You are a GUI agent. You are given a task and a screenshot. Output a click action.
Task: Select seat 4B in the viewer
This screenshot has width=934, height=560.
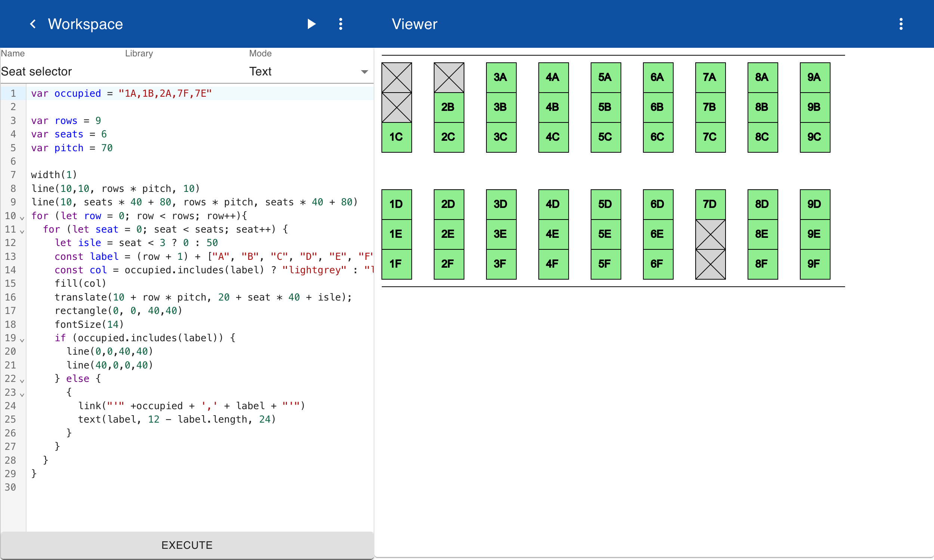pyautogui.click(x=553, y=107)
